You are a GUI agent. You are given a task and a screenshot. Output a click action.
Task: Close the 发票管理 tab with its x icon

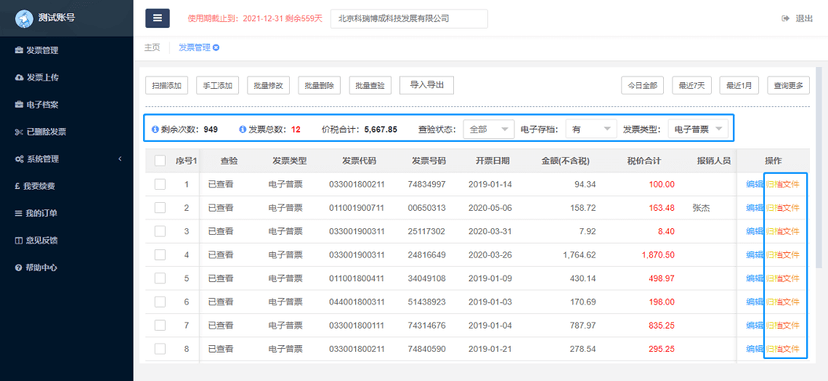(216, 47)
